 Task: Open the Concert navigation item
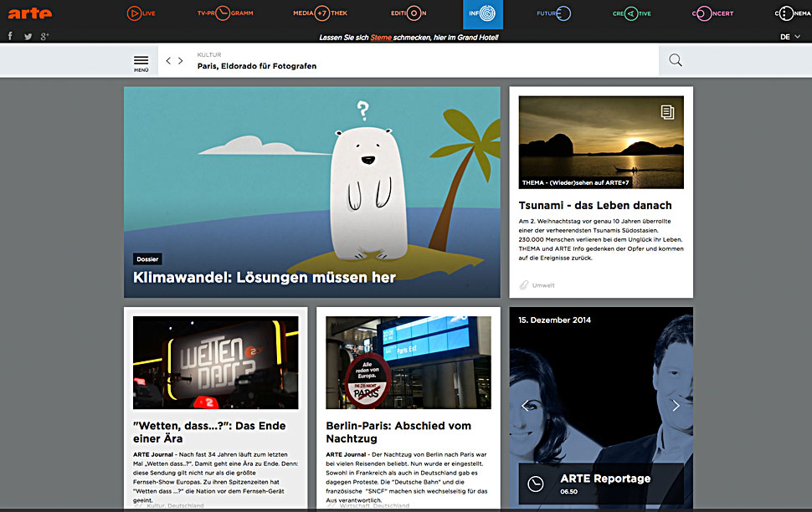[712, 13]
